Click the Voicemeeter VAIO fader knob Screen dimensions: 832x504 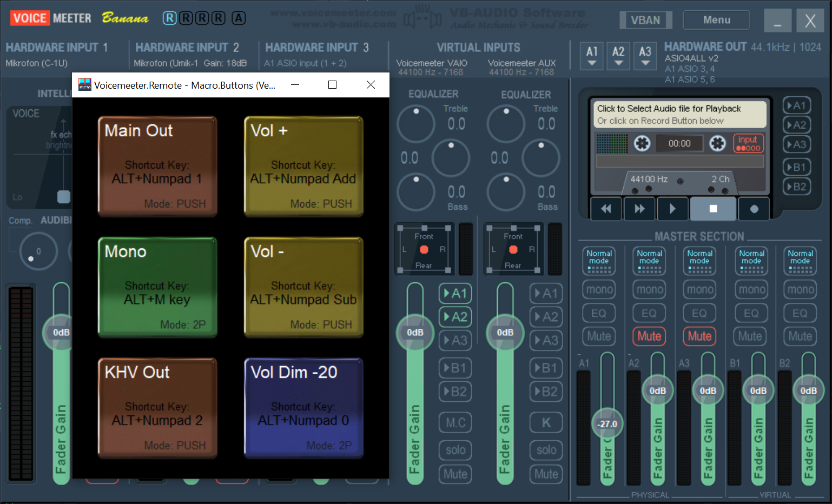pos(415,332)
